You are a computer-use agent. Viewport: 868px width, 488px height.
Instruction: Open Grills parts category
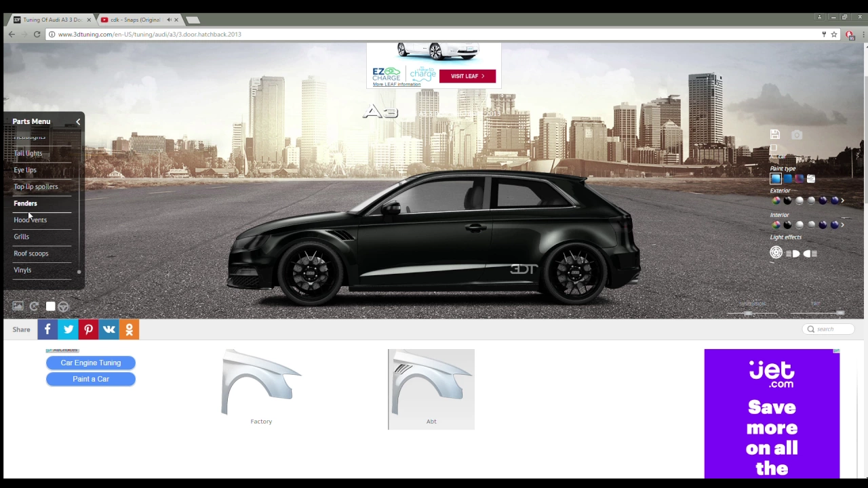(x=21, y=237)
